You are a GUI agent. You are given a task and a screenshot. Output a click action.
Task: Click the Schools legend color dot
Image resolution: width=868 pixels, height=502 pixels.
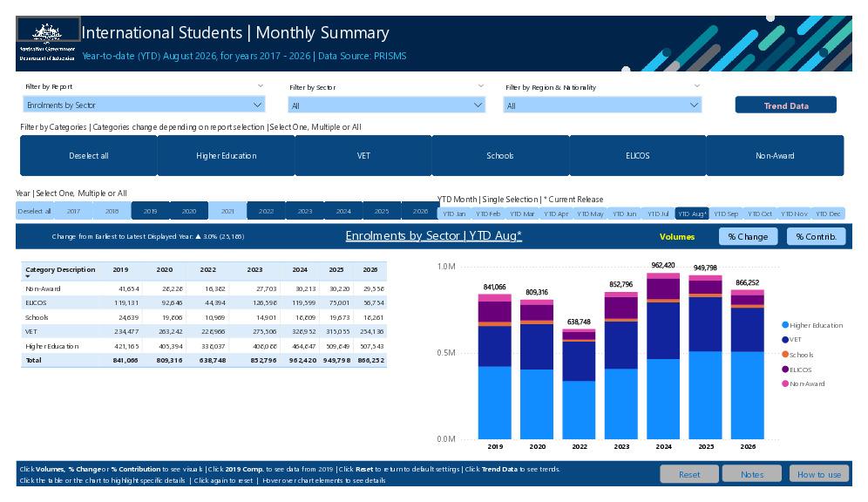click(785, 354)
